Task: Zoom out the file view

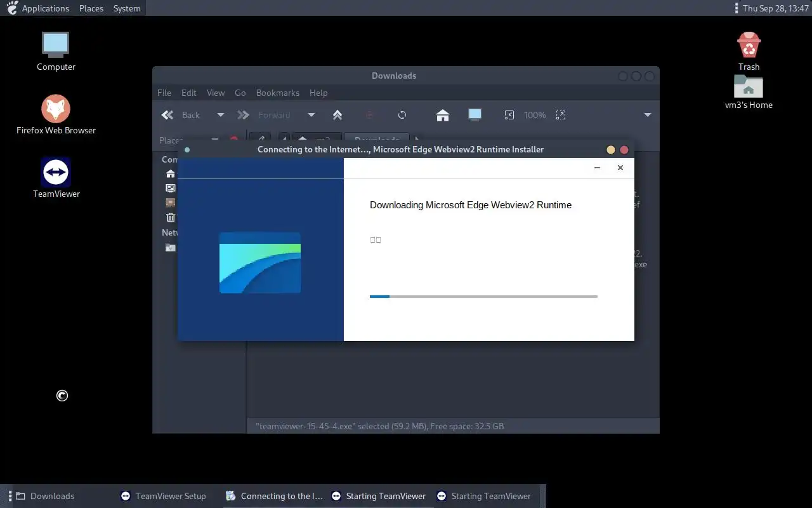Action: [x=509, y=115]
